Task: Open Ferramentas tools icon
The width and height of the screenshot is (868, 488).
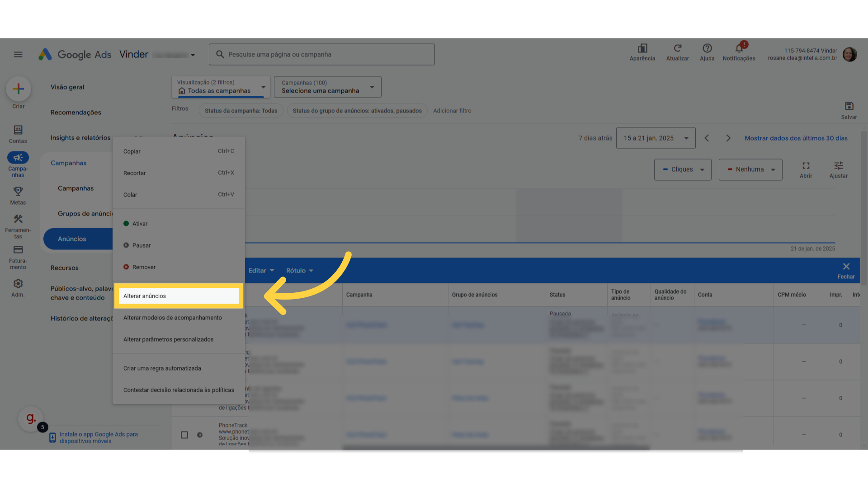Action: click(18, 219)
